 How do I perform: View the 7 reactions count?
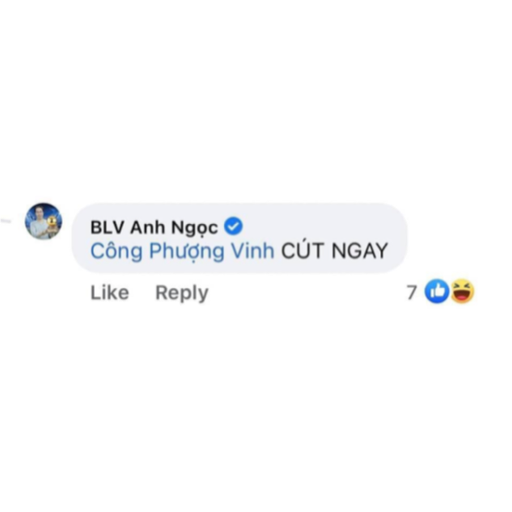pos(412,292)
